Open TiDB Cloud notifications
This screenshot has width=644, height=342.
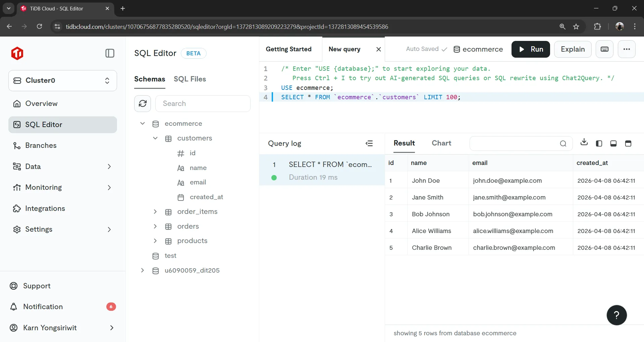pos(43,306)
